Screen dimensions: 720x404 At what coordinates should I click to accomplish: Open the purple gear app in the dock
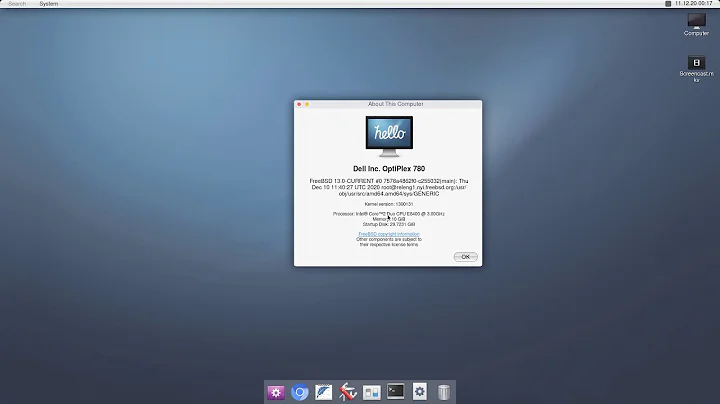(276, 392)
